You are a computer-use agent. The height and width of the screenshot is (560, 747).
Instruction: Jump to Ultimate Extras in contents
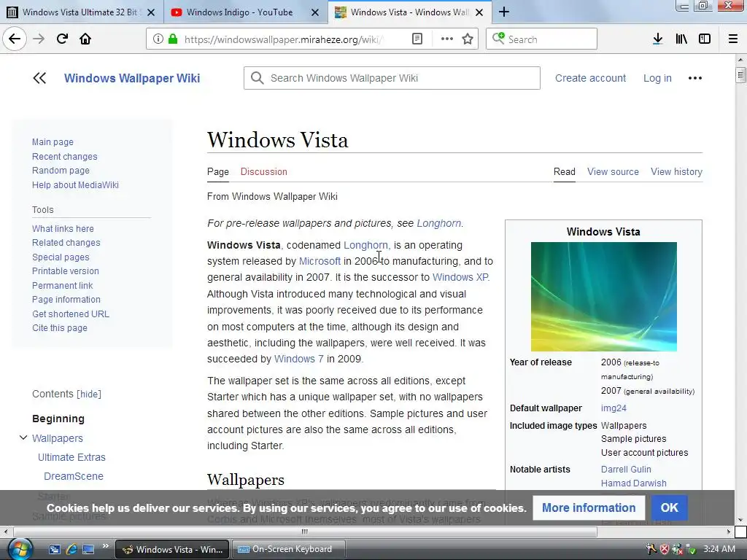71,457
